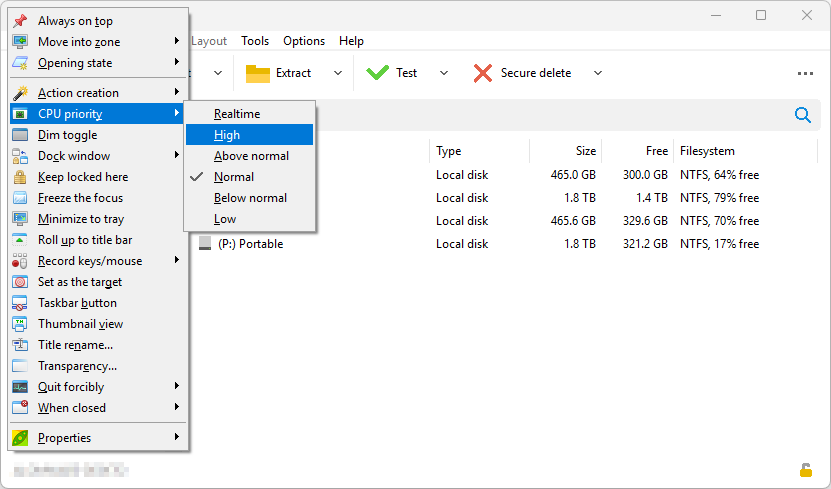The height and width of the screenshot is (489, 831).
Task: Open the three-dot more options button
Action: (805, 73)
